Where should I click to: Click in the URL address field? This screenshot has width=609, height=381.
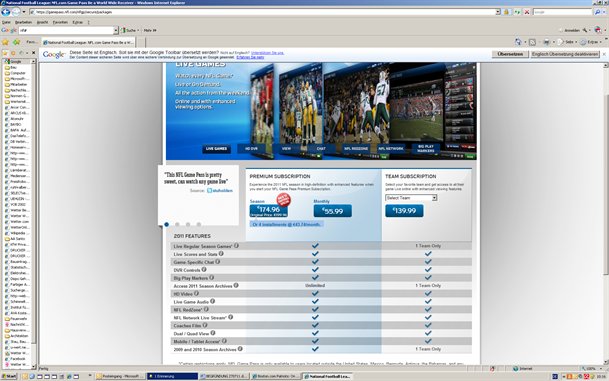pyautogui.click(x=263, y=12)
